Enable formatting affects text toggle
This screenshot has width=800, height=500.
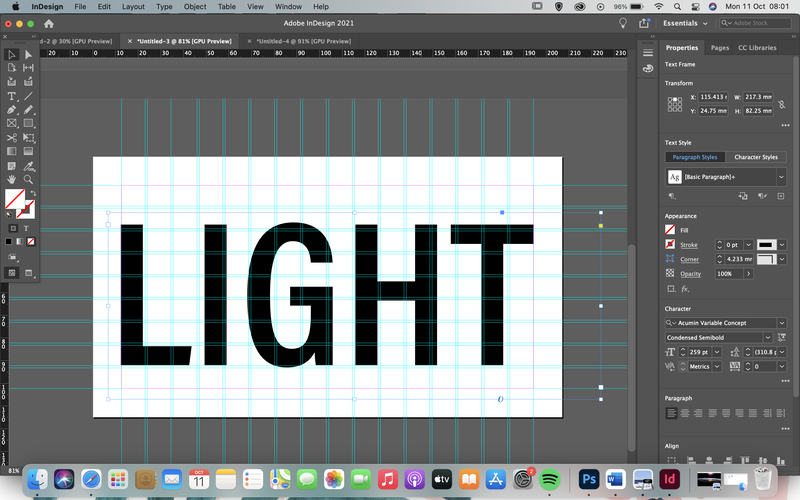click(26, 228)
